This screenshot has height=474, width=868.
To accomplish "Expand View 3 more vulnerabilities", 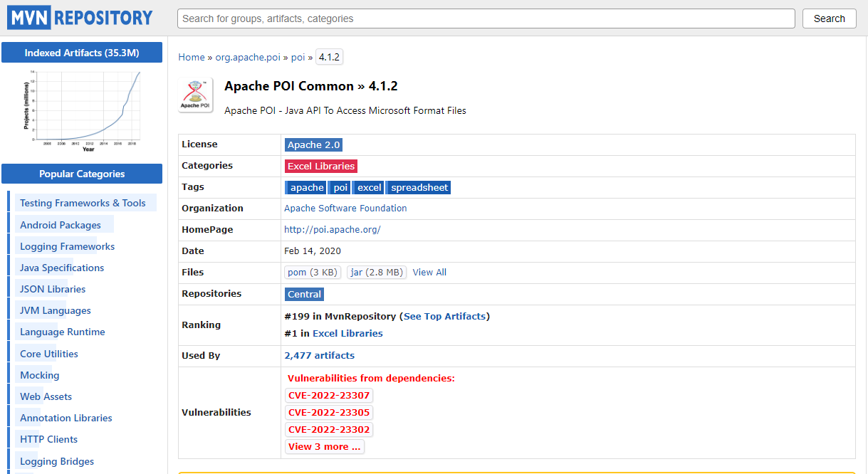I will coord(325,447).
